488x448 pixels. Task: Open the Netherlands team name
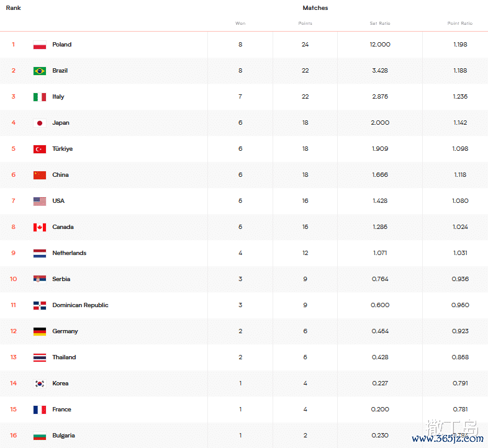coord(69,253)
